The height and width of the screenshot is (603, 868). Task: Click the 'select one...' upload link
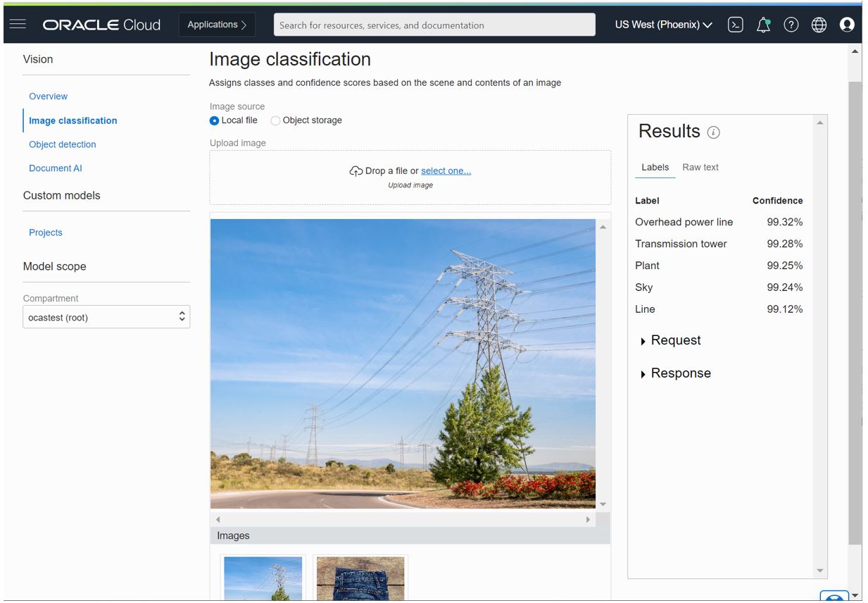tap(446, 170)
